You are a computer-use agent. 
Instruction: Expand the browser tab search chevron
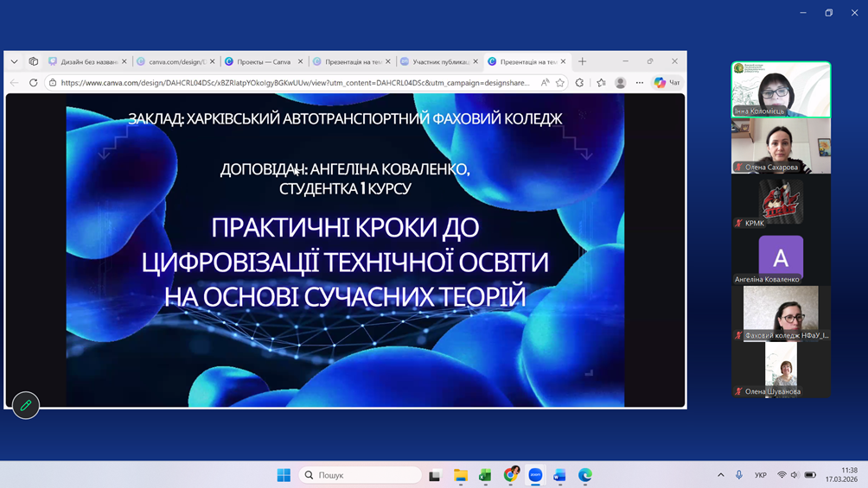click(15, 62)
